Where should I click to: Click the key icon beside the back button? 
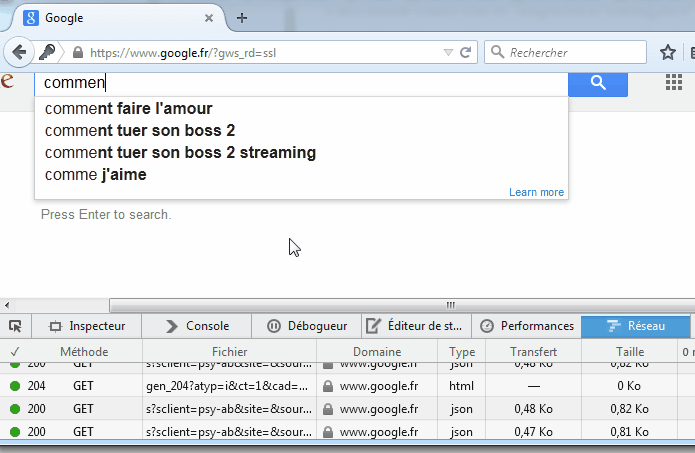coord(47,52)
